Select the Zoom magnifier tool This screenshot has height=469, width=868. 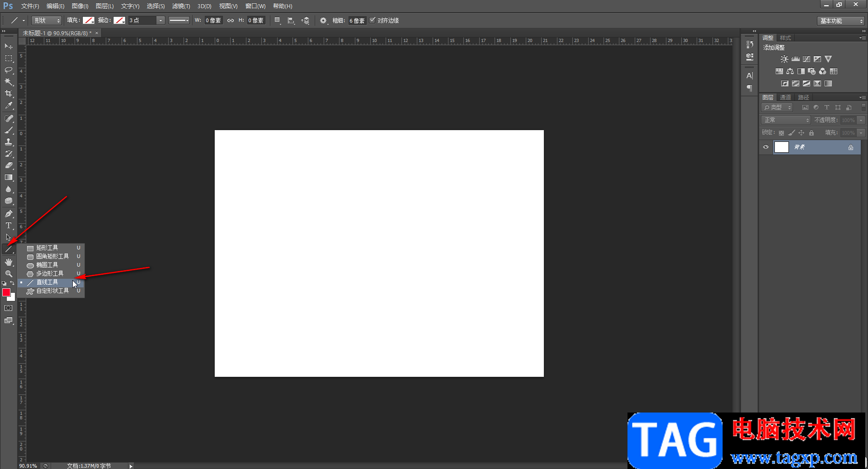pyautogui.click(x=9, y=274)
